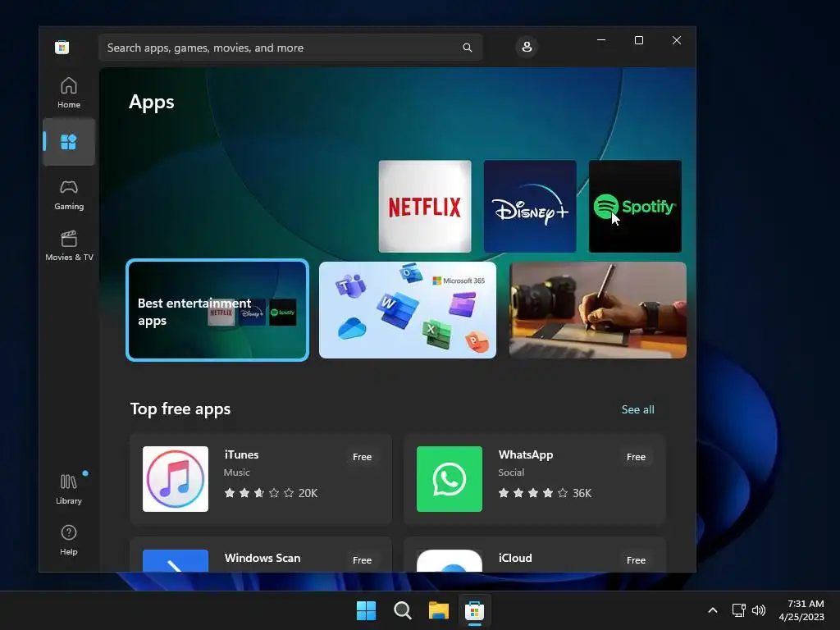Image resolution: width=840 pixels, height=630 pixels.
Task: Open the WhatsApp app icon
Action: click(x=450, y=479)
